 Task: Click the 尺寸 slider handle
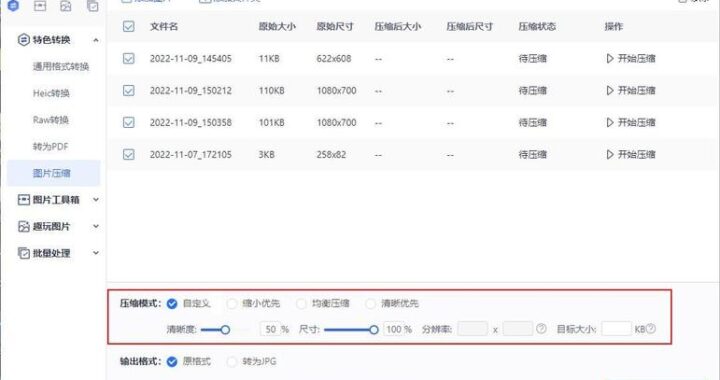click(x=374, y=330)
